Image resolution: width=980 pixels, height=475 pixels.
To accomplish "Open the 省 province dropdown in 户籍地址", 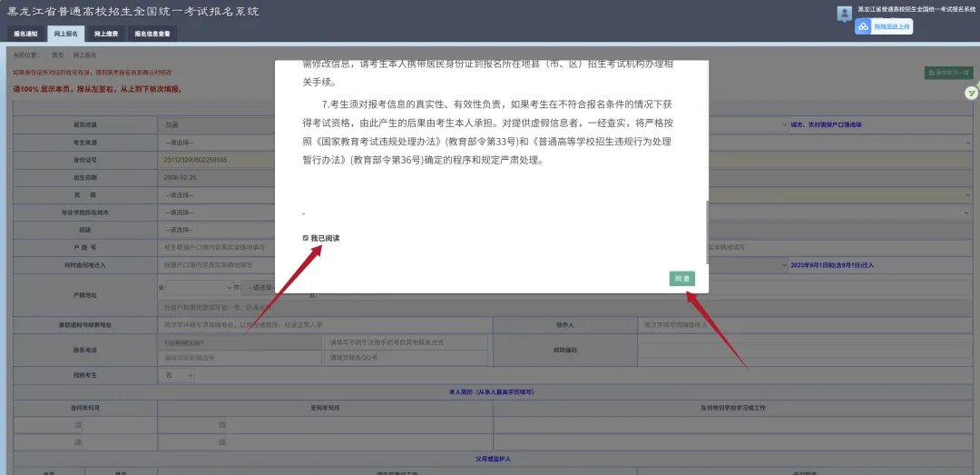I will tap(200, 287).
